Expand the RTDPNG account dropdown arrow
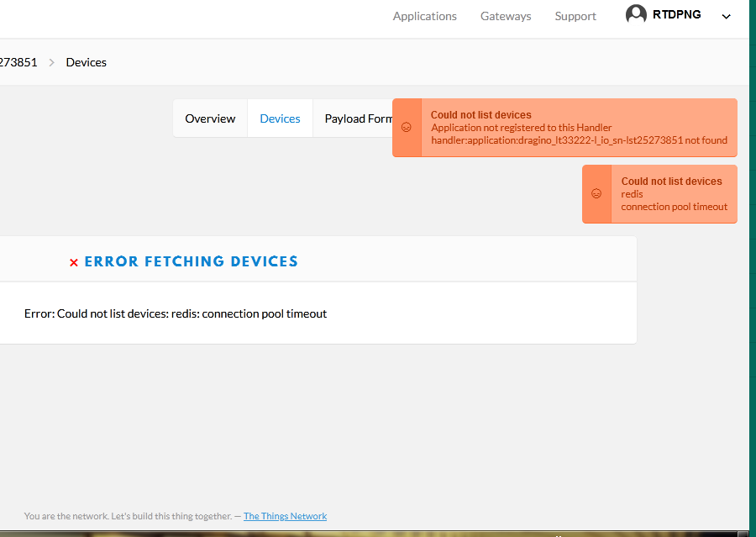The image size is (756, 537). point(726,17)
